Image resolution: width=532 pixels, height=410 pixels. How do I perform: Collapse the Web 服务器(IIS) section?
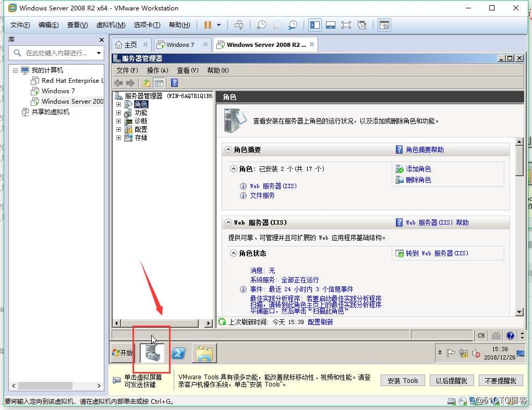[x=228, y=222]
